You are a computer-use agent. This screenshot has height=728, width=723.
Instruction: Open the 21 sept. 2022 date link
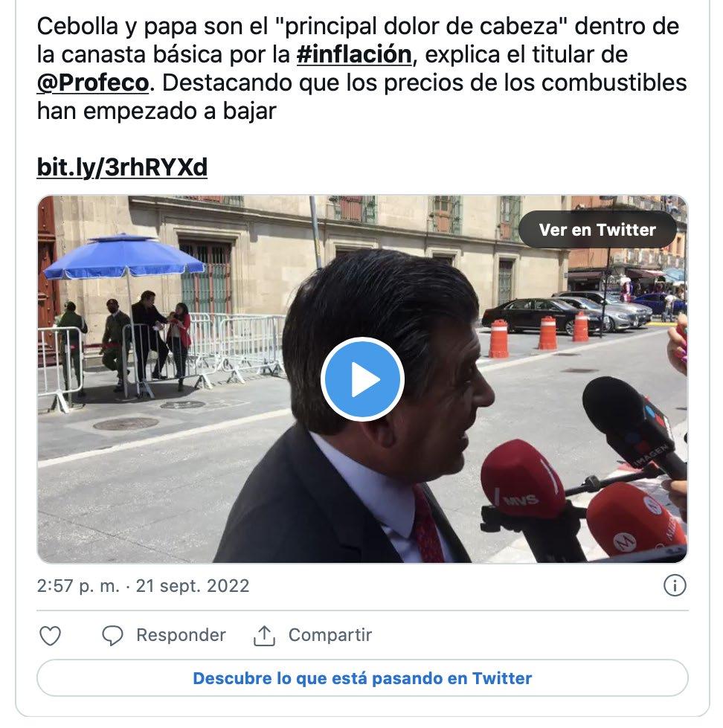(193, 586)
